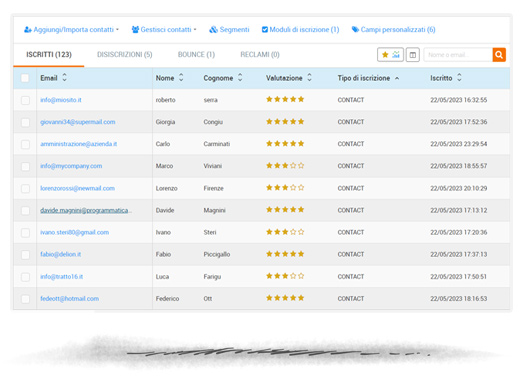The width and height of the screenshot is (526, 387).
Task: Check the box for fabio@delion.it
Action: pyautogui.click(x=25, y=255)
